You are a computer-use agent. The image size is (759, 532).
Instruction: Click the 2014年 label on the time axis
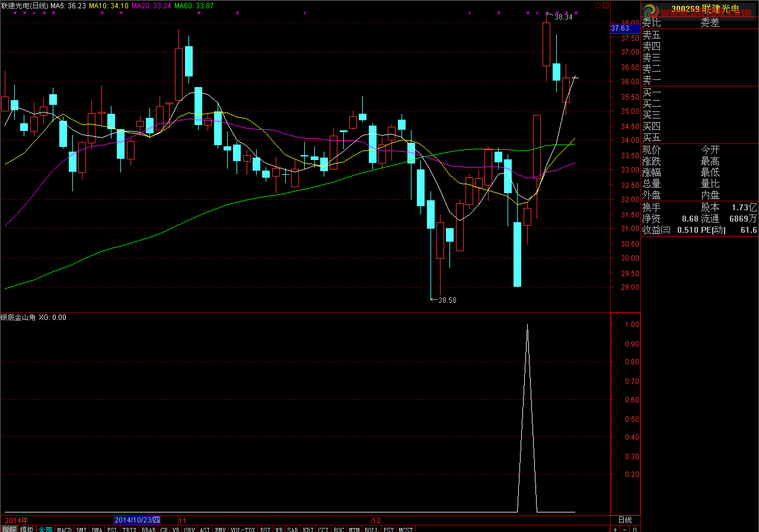pos(17,520)
